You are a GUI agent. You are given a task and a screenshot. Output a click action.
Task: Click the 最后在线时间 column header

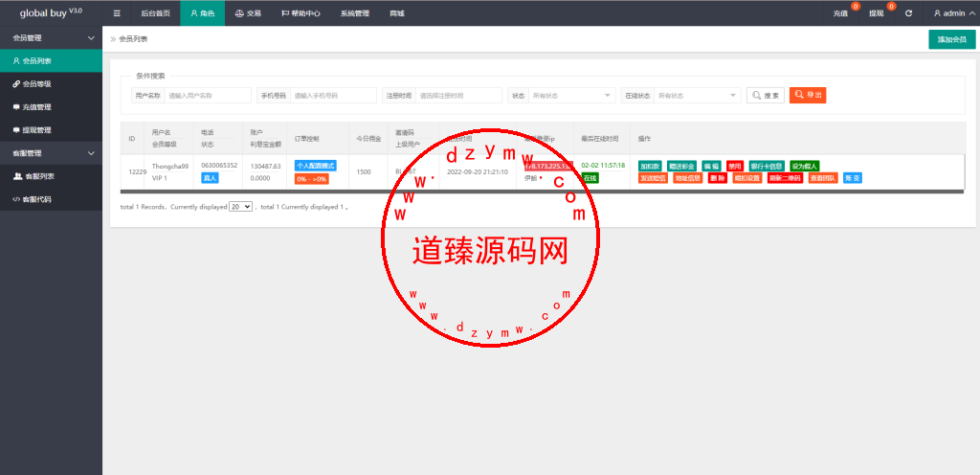click(x=599, y=138)
